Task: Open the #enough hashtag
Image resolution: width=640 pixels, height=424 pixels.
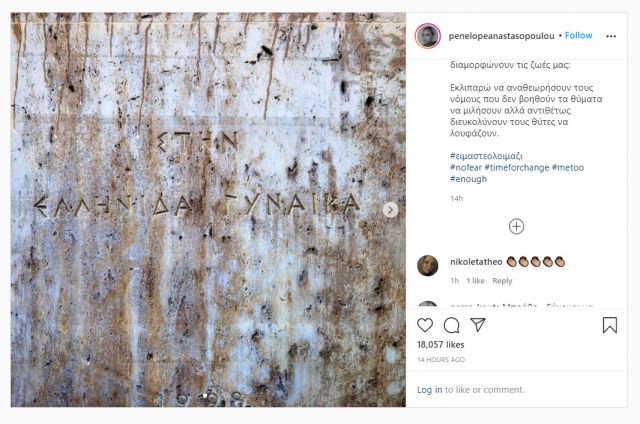Action: [x=469, y=179]
